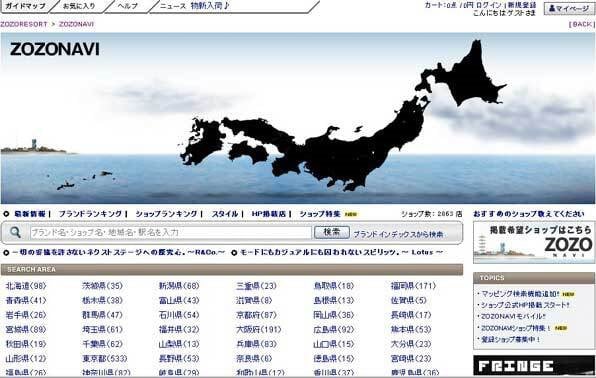
Task: Select 秋田県(19) area
Action: [x=26, y=344]
